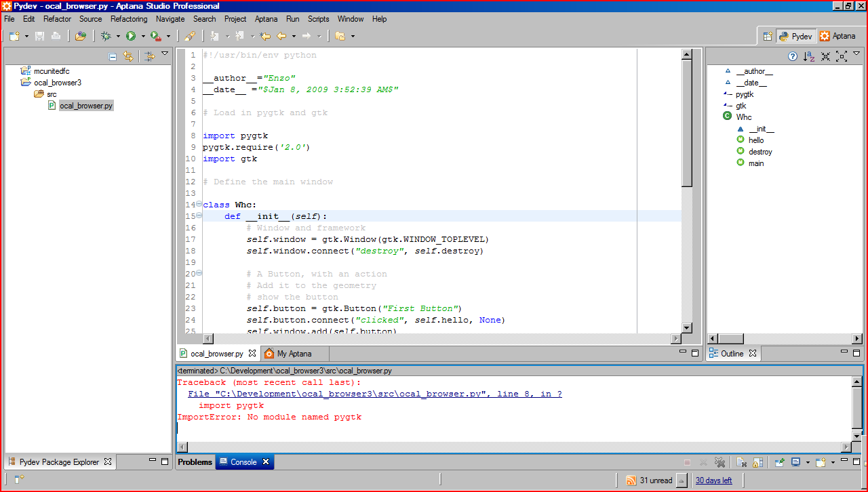Screen dimensions: 868x492
Task: Collapse the def __init__ fold marker
Action: tap(199, 216)
